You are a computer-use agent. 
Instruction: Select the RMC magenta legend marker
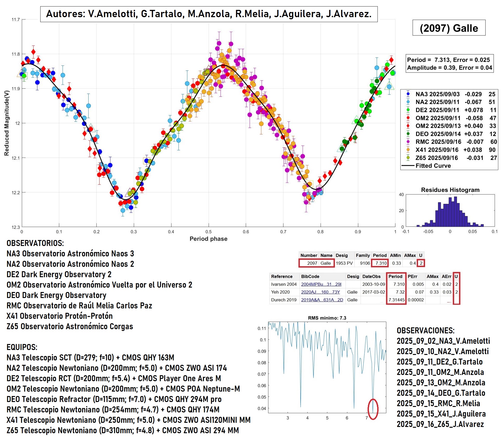(x=408, y=142)
